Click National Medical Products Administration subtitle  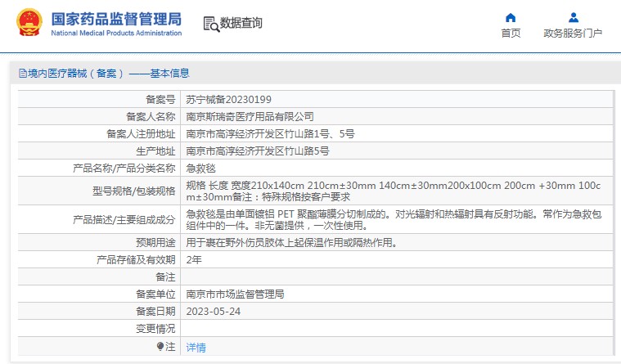click(x=116, y=34)
